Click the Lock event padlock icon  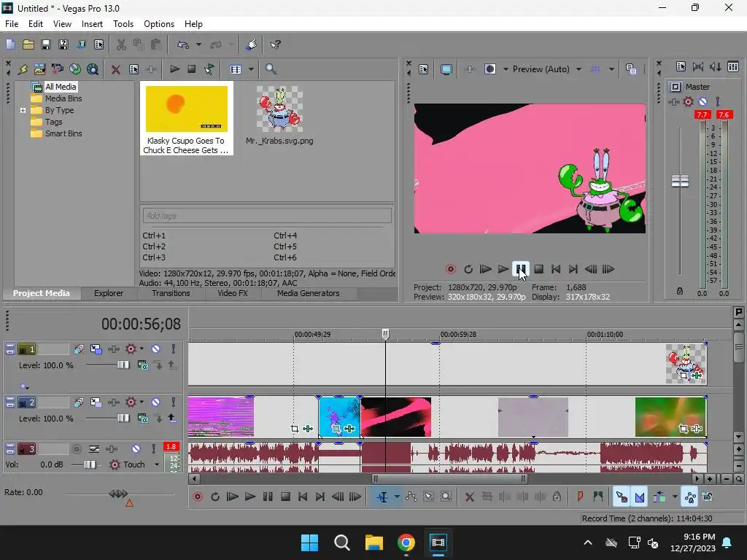[557, 497]
